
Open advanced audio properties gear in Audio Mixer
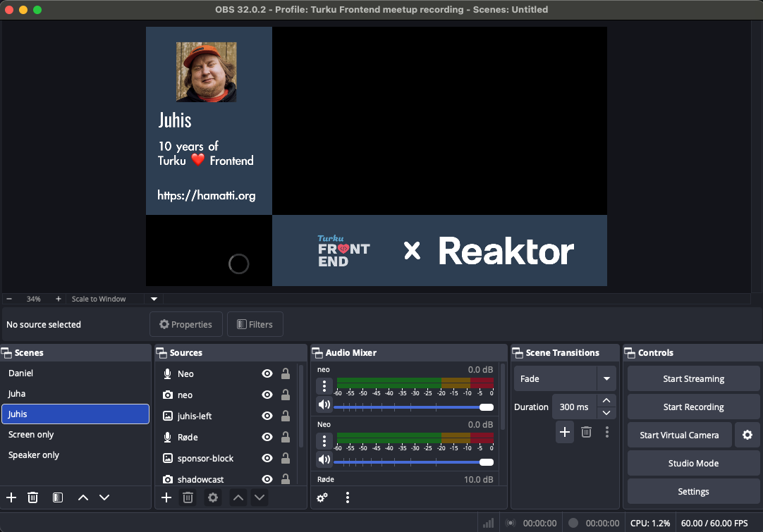[322, 497]
